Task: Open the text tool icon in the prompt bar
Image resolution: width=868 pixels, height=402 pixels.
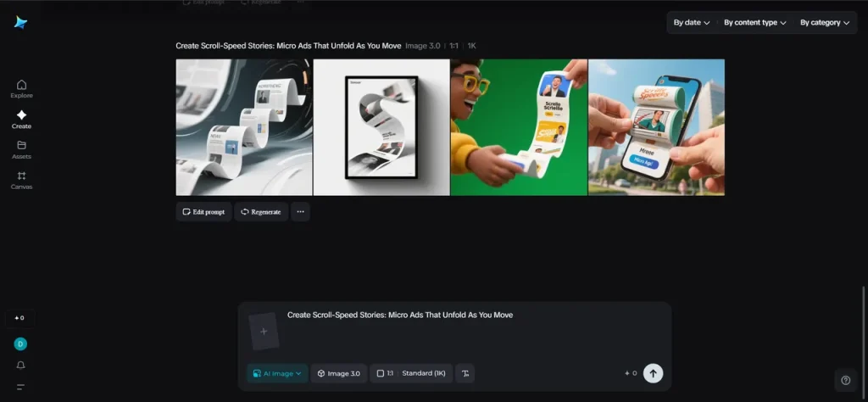Action: point(465,373)
